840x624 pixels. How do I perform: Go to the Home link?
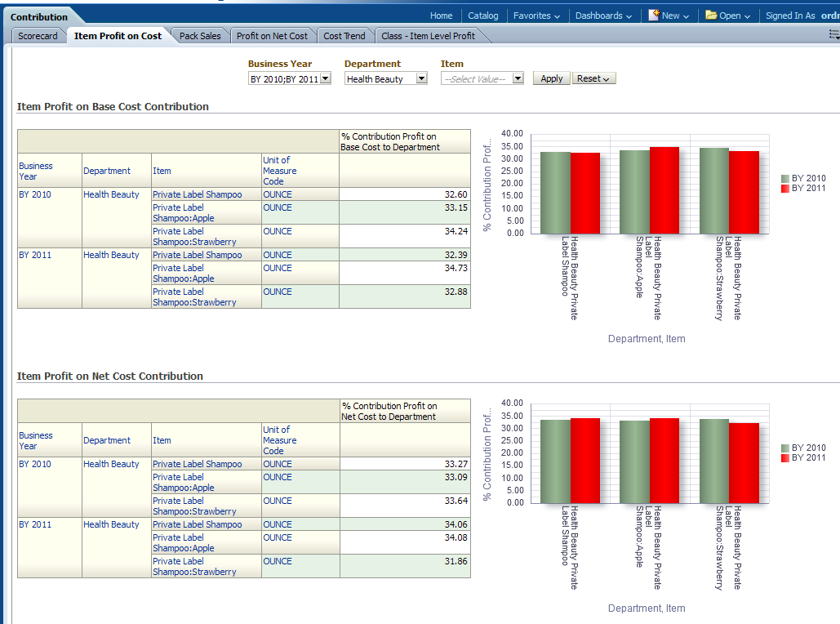(x=441, y=16)
